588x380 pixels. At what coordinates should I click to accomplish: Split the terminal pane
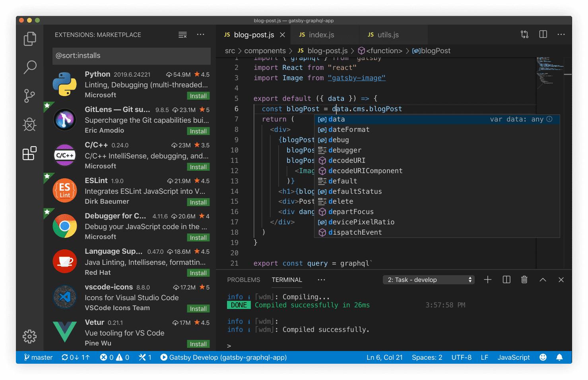tap(506, 280)
